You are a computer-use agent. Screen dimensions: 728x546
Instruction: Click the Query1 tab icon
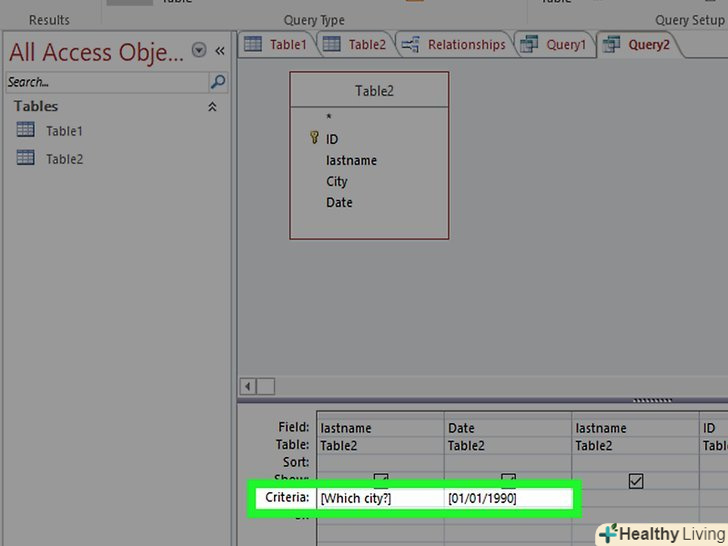(529, 44)
